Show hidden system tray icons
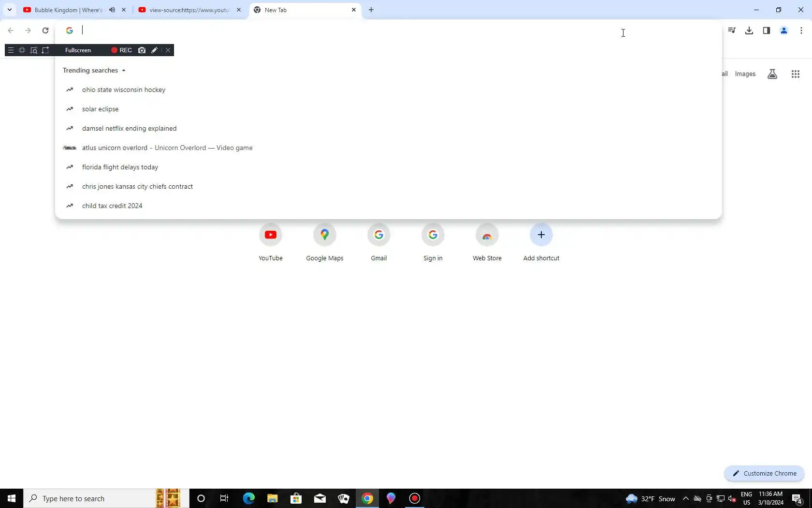The width and height of the screenshot is (812, 508). click(x=686, y=498)
